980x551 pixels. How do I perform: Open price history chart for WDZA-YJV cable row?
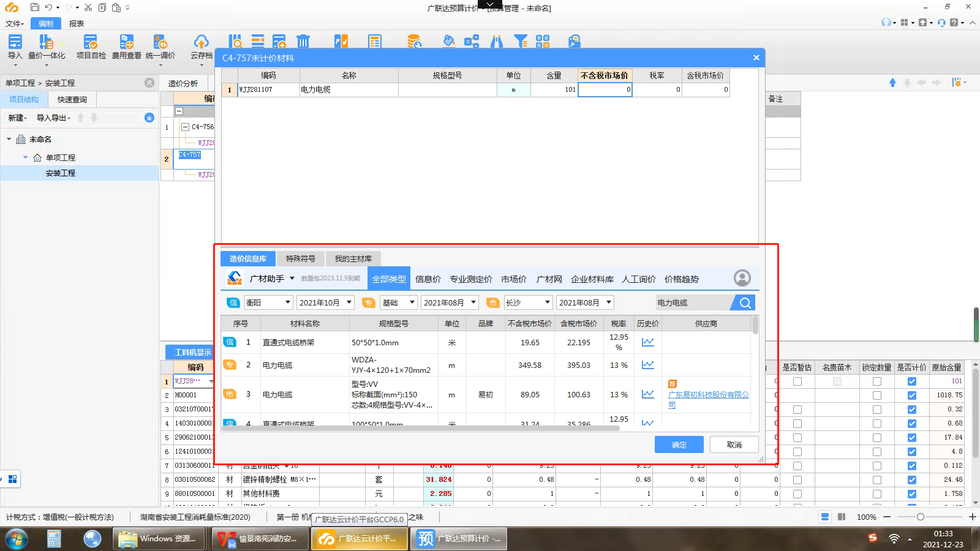pyautogui.click(x=647, y=365)
